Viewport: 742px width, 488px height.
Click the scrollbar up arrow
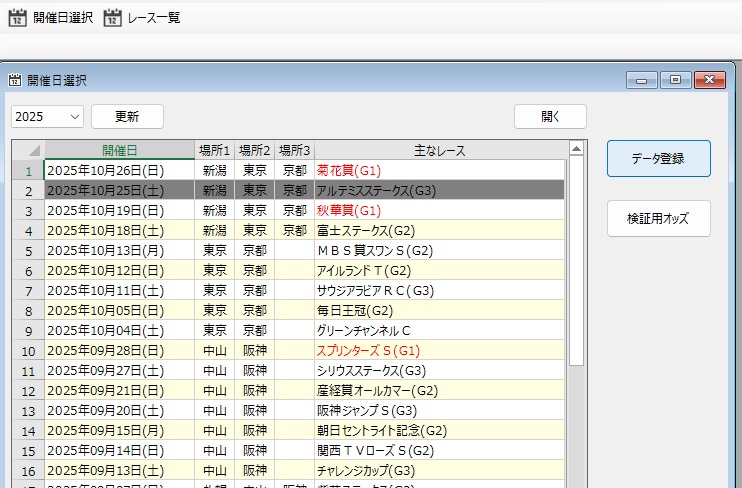coord(576,150)
